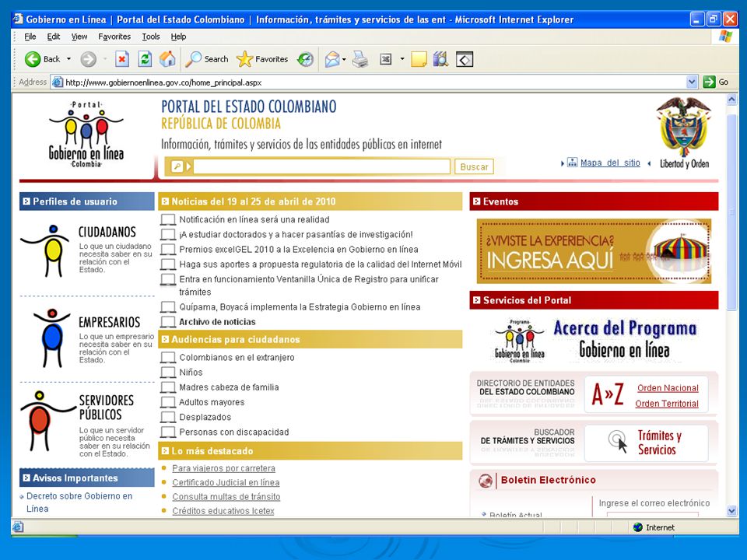The height and width of the screenshot is (560, 747).
Task: Select 'Colombianos en el extranjero' audience
Action: [x=237, y=358]
